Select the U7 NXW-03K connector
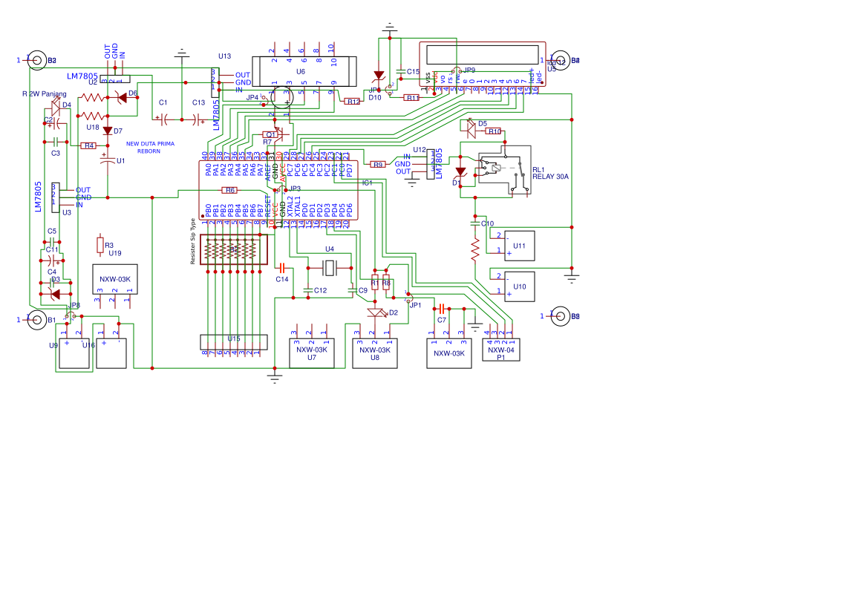 312,353
